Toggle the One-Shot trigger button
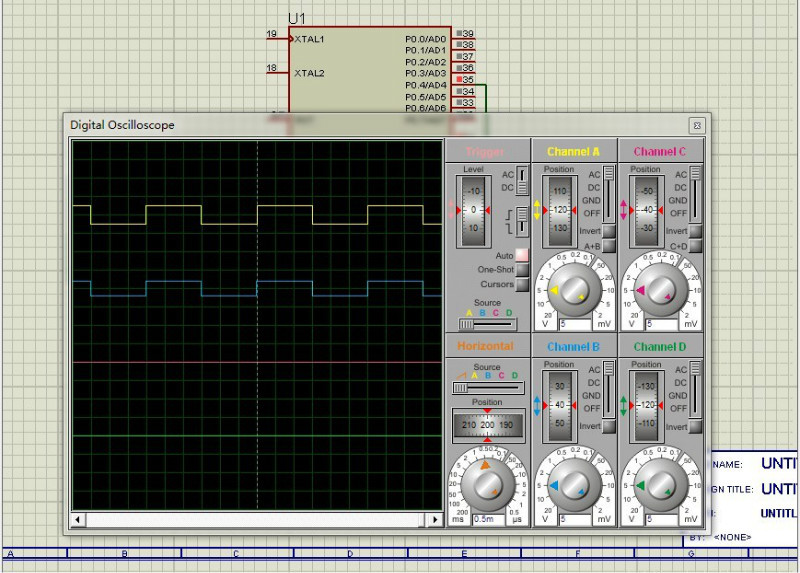Image resolution: width=800 pixels, height=573 pixels. tap(521, 270)
